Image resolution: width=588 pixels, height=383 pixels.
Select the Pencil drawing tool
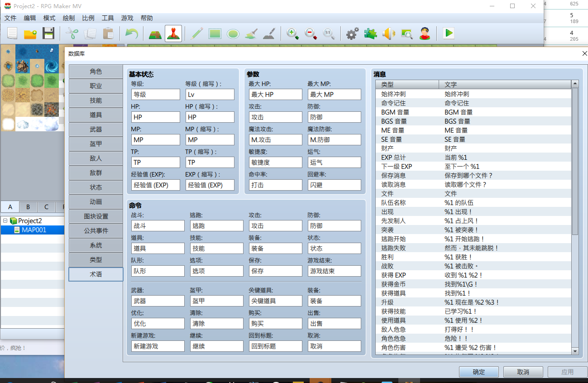[x=197, y=34]
